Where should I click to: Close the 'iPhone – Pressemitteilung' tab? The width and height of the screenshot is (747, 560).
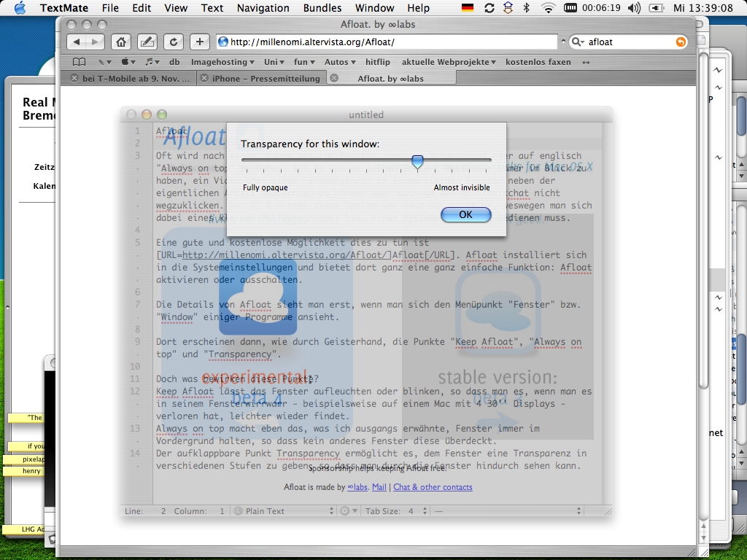point(204,79)
